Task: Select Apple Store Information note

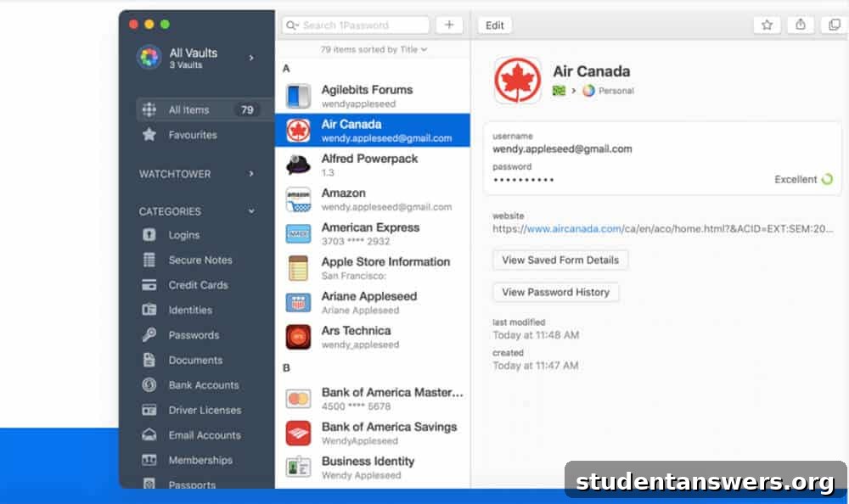Action: [x=373, y=267]
